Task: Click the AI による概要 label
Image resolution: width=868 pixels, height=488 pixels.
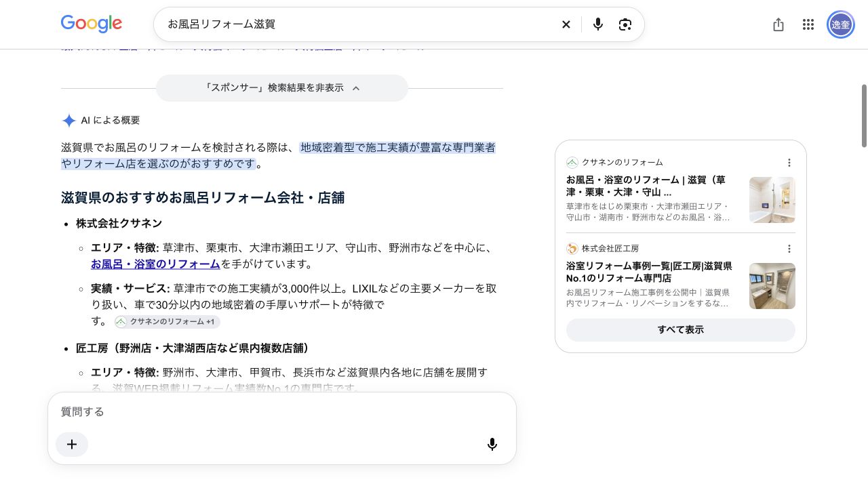Action: click(x=111, y=121)
